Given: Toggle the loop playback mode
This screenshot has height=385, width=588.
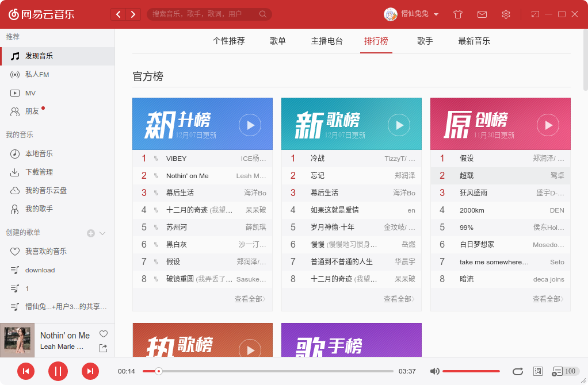Looking at the screenshot, I should pos(517,371).
